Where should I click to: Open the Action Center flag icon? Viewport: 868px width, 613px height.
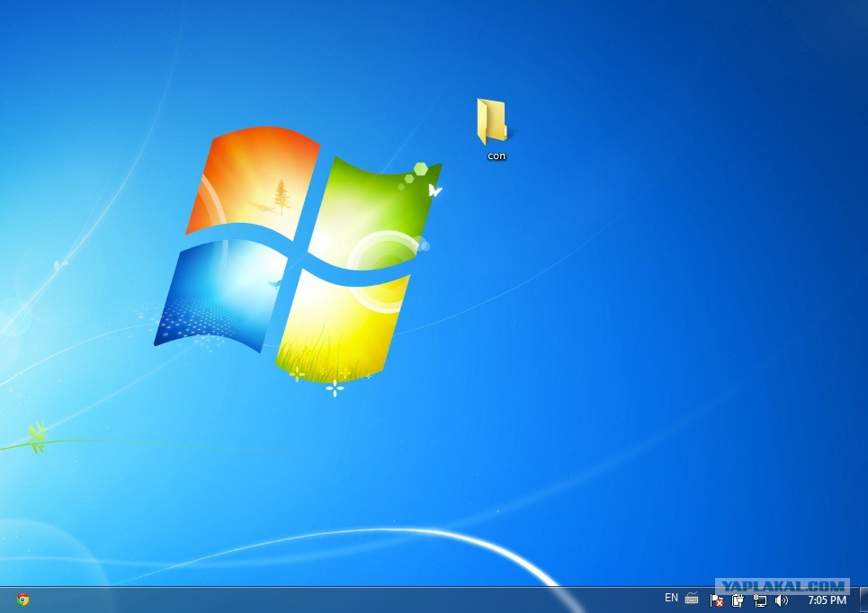tap(716, 600)
